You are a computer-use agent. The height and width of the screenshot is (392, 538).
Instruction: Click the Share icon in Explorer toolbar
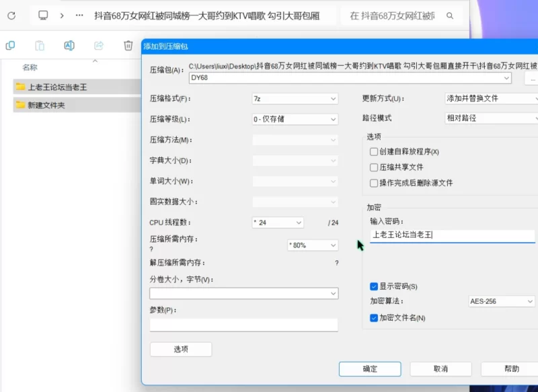pos(99,45)
